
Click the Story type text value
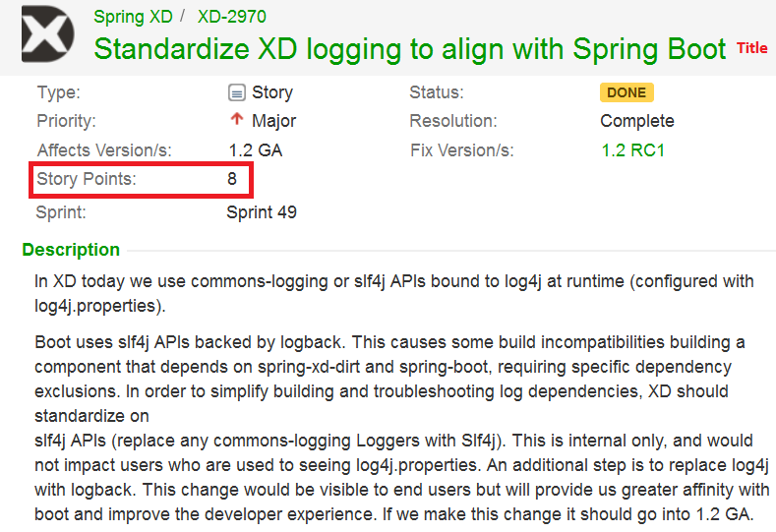pos(272,92)
